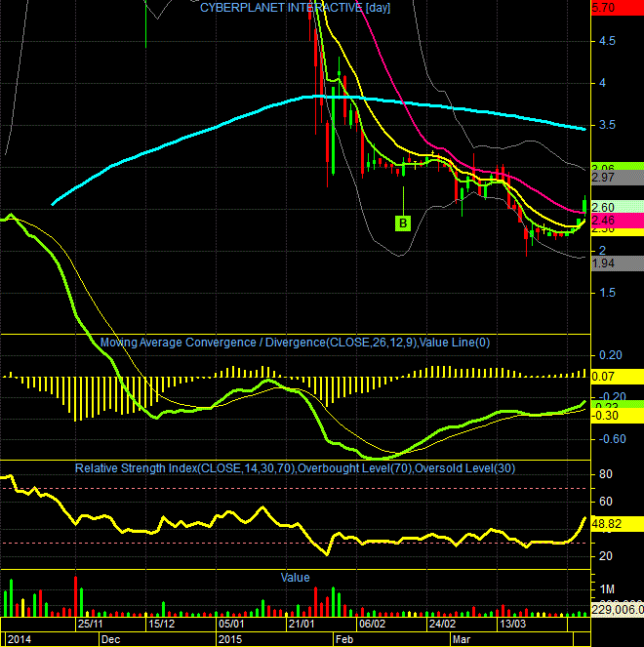644x647 pixels.
Task: Click the Dec month label
Action: [x=110, y=639]
